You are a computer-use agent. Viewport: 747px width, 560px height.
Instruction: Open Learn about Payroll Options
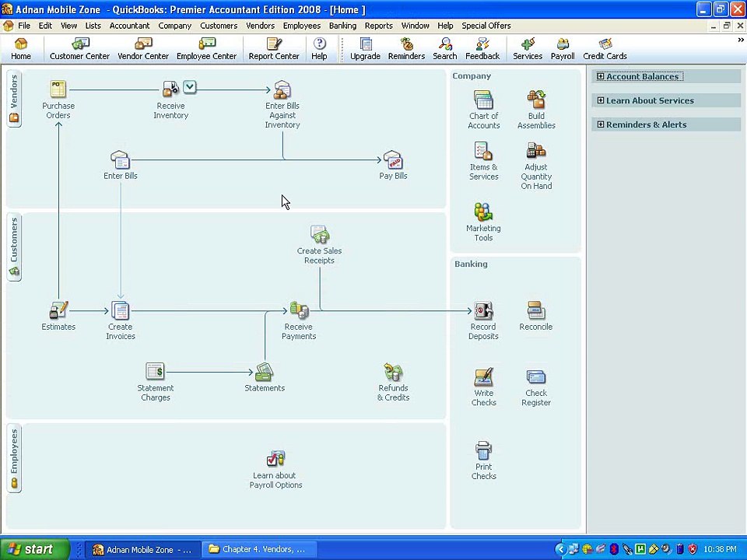coord(275,459)
